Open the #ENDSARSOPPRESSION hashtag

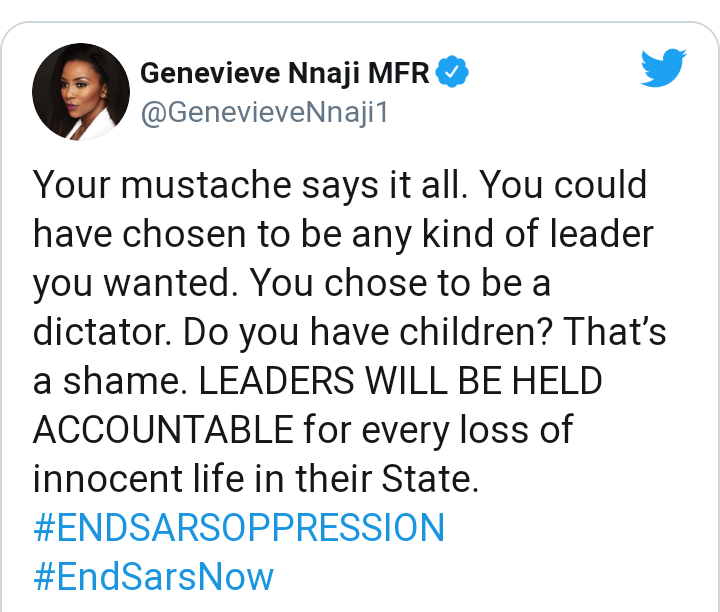239,528
